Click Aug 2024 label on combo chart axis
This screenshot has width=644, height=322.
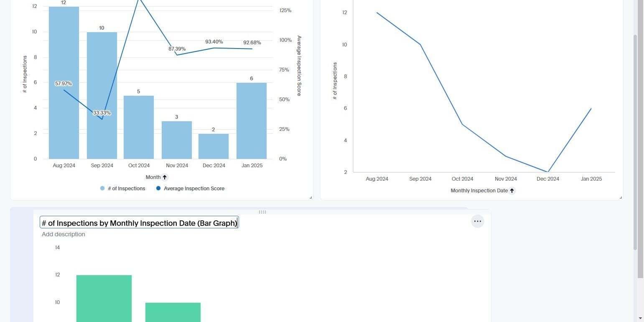(x=64, y=166)
